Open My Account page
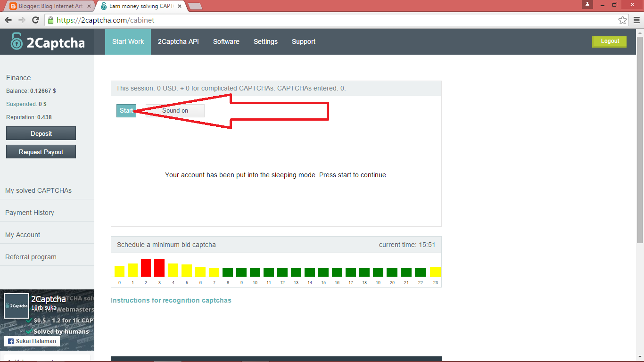The height and width of the screenshot is (362, 644). (x=23, y=235)
